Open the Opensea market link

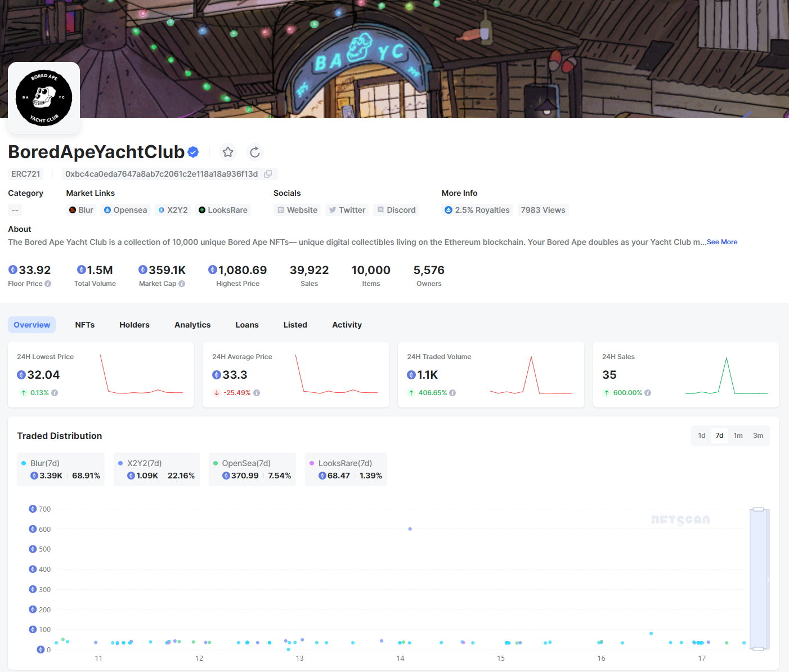(125, 210)
